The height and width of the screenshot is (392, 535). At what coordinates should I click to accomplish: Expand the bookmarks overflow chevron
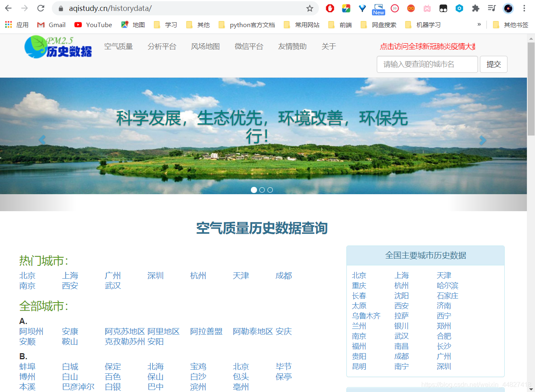coord(479,25)
